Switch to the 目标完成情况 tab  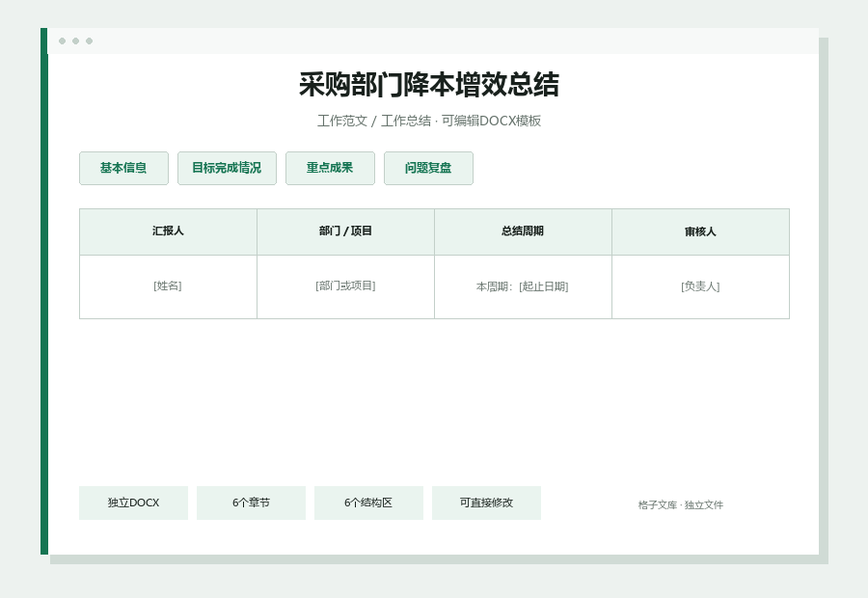coord(227,169)
